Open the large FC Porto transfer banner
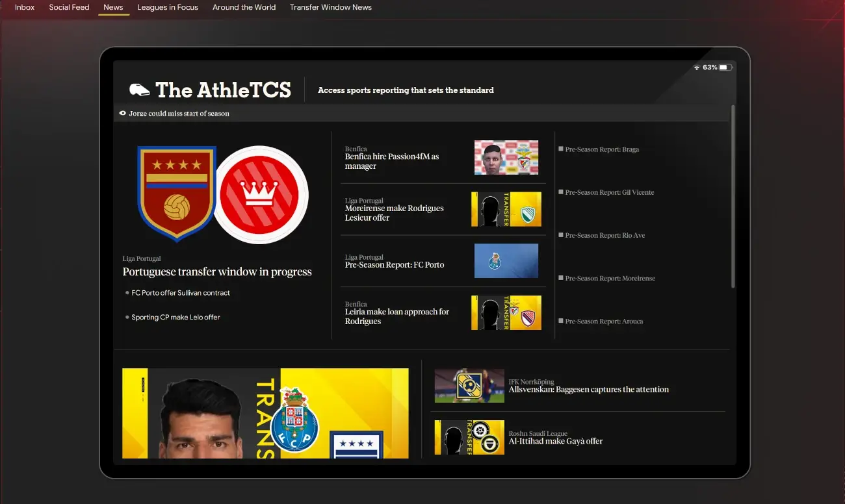845x504 pixels. (x=265, y=413)
